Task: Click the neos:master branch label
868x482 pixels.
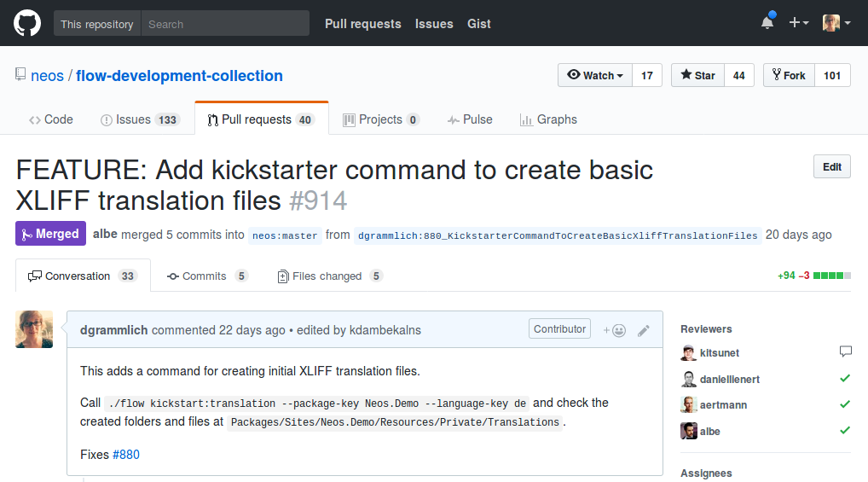Action: point(285,235)
